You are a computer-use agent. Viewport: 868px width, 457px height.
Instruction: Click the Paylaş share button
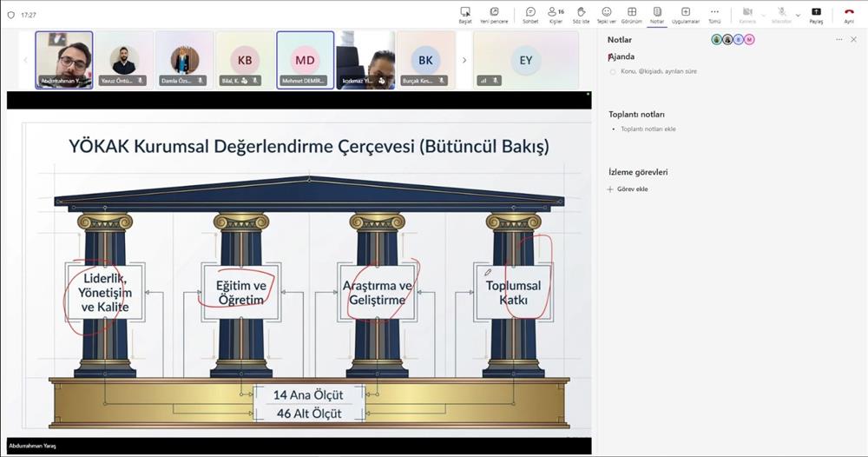[x=816, y=14]
